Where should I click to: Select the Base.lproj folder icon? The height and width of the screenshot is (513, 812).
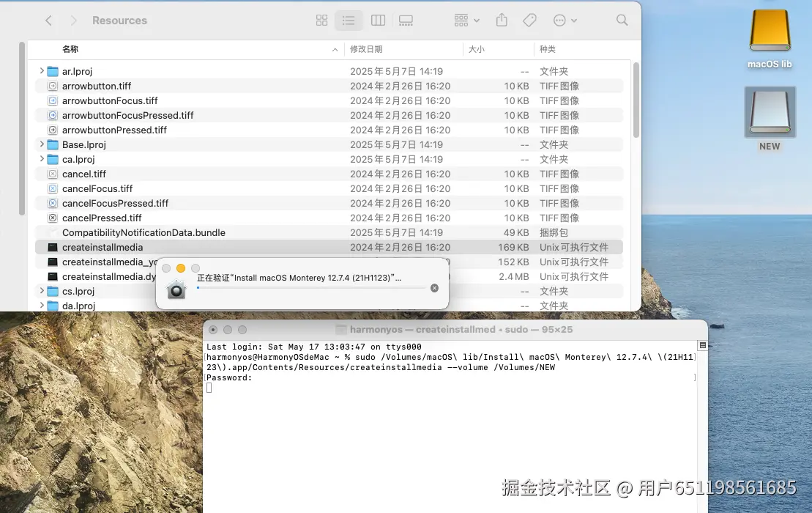[x=53, y=144]
